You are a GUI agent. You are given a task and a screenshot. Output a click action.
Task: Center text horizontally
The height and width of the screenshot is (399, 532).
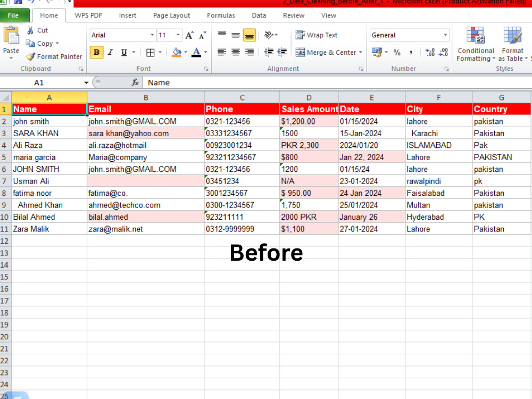(x=236, y=52)
